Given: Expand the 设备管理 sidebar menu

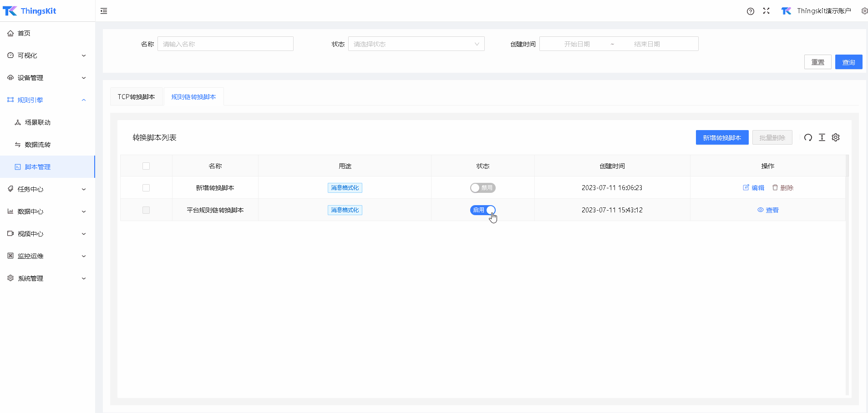Looking at the screenshot, I should point(47,78).
